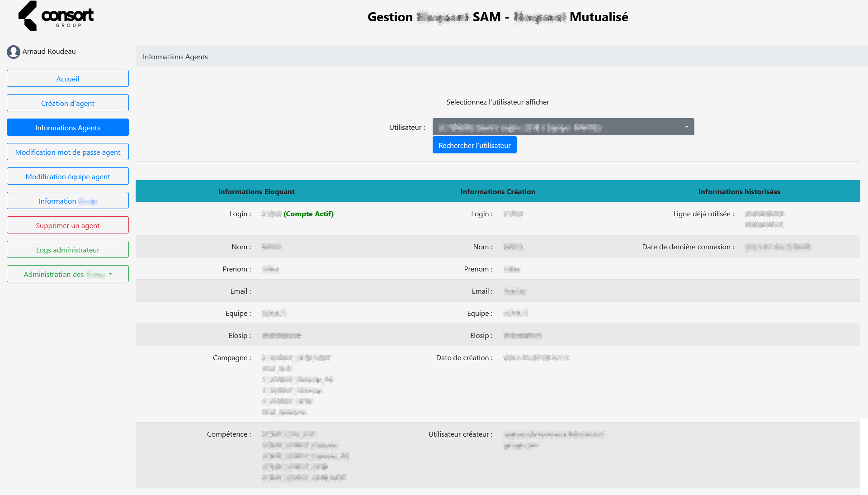
Task: Click the Informations historisées column header
Action: point(739,191)
